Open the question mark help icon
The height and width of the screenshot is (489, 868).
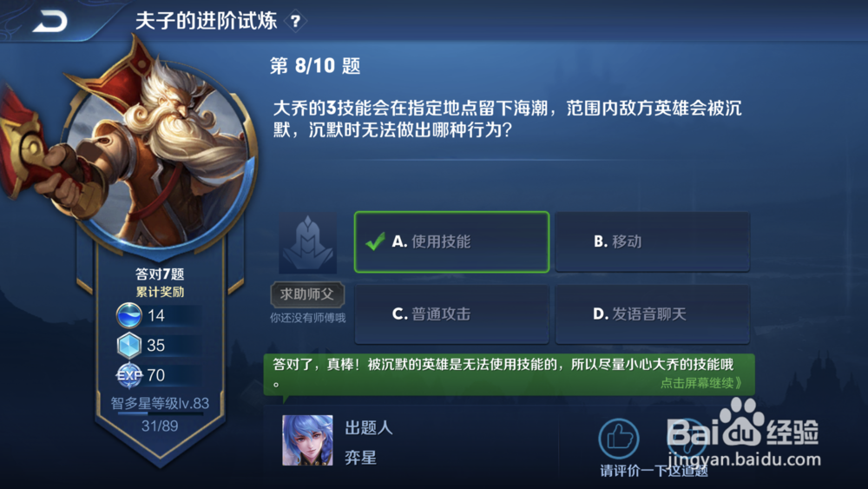click(296, 22)
